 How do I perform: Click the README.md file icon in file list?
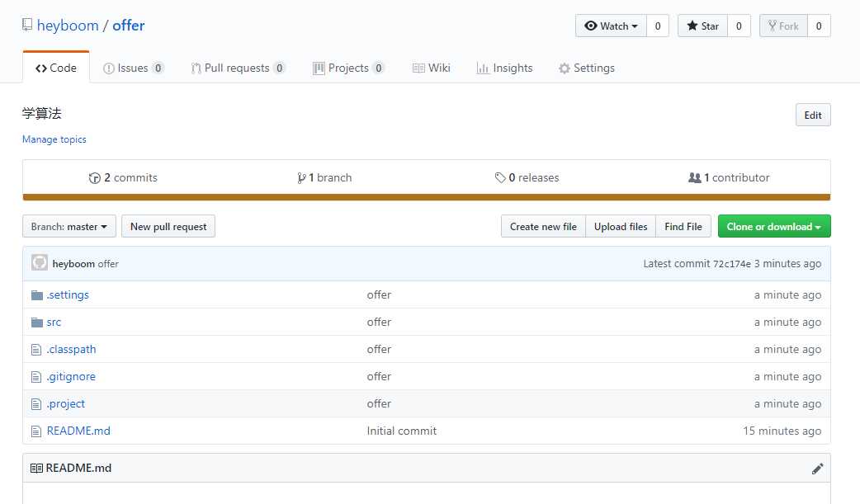(36, 431)
